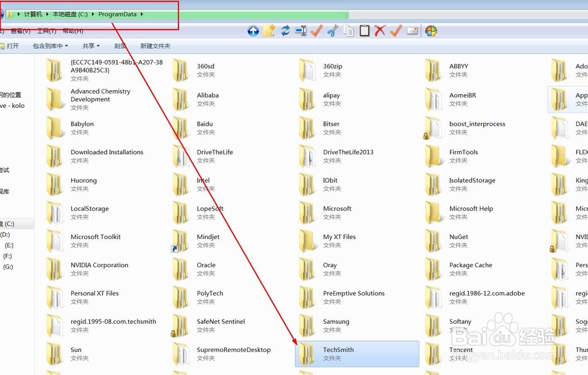Open disk usage with the pie-chart icon
Viewport: 588px width, 375px height.
433,31
